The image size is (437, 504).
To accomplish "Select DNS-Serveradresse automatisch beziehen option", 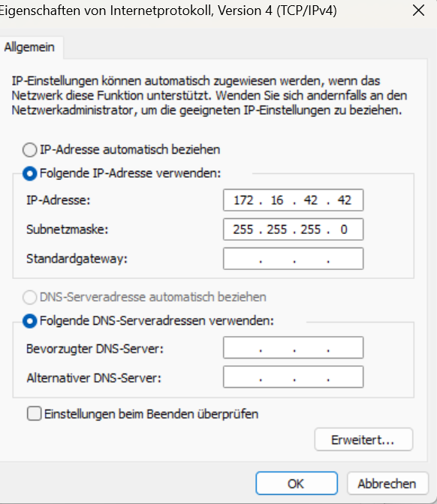I will (x=29, y=297).
